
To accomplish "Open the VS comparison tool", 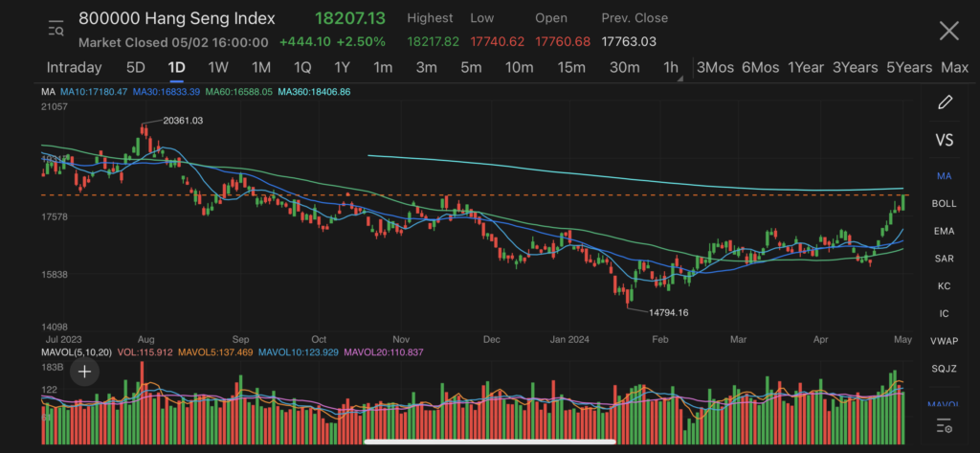I will pyautogui.click(x=944, y=140).
